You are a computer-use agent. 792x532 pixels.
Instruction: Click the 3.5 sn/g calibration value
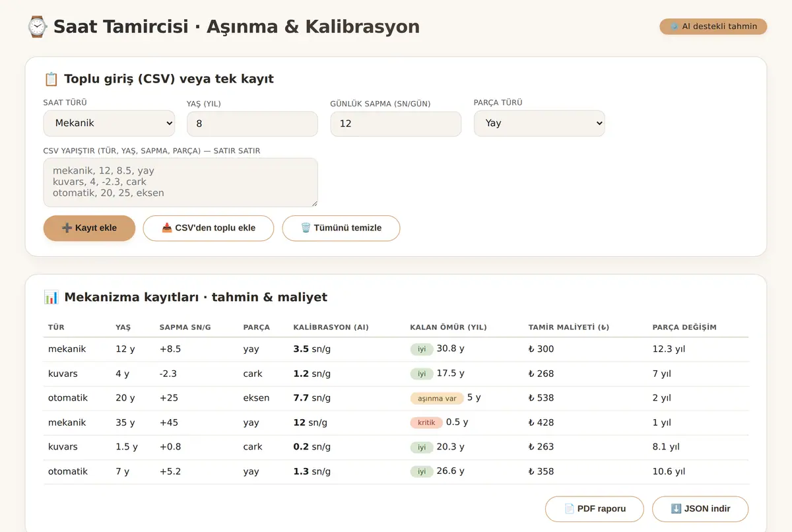point(312,349)
